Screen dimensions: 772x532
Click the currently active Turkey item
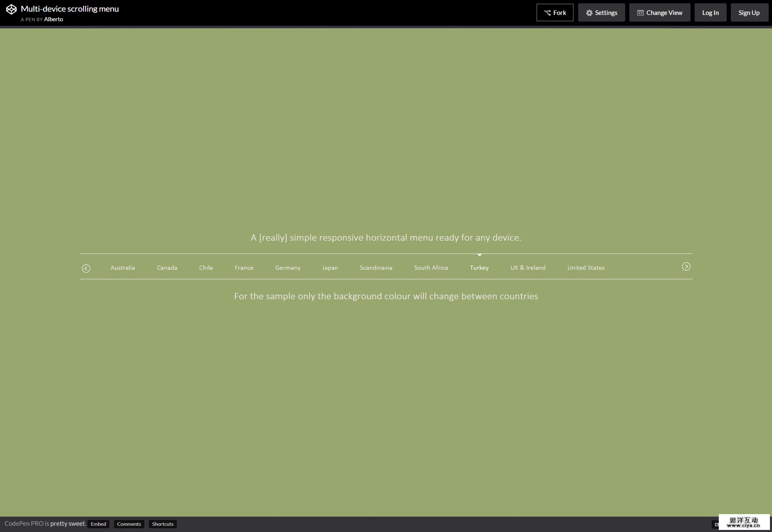click(x=479, y=268)
